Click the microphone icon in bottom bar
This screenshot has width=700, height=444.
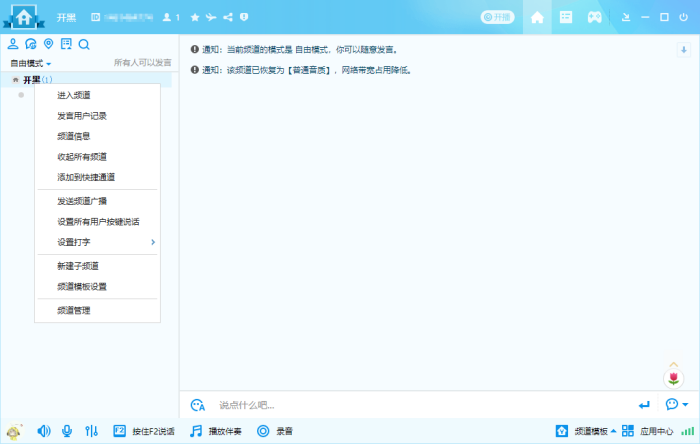[67, 431]
